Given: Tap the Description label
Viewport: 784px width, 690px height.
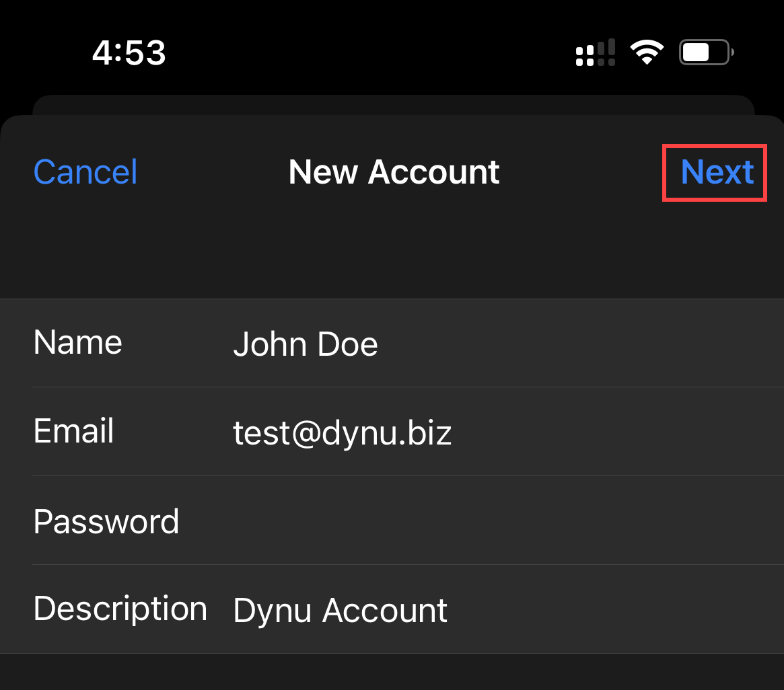Looking at the screenshot, I should 120,609.
